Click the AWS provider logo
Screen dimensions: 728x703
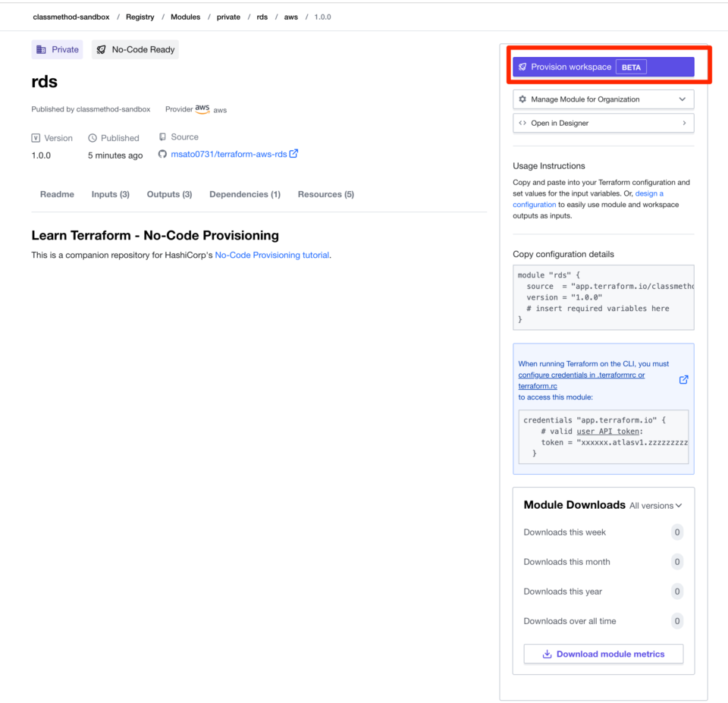pyautogui.click(x=203, y=108)
